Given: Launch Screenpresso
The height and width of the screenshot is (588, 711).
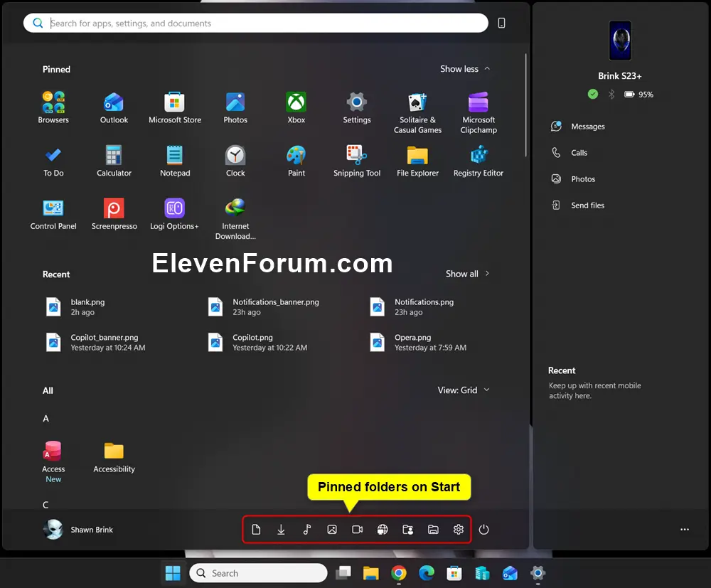Looking at the screenshot, I should coord(114,214).
